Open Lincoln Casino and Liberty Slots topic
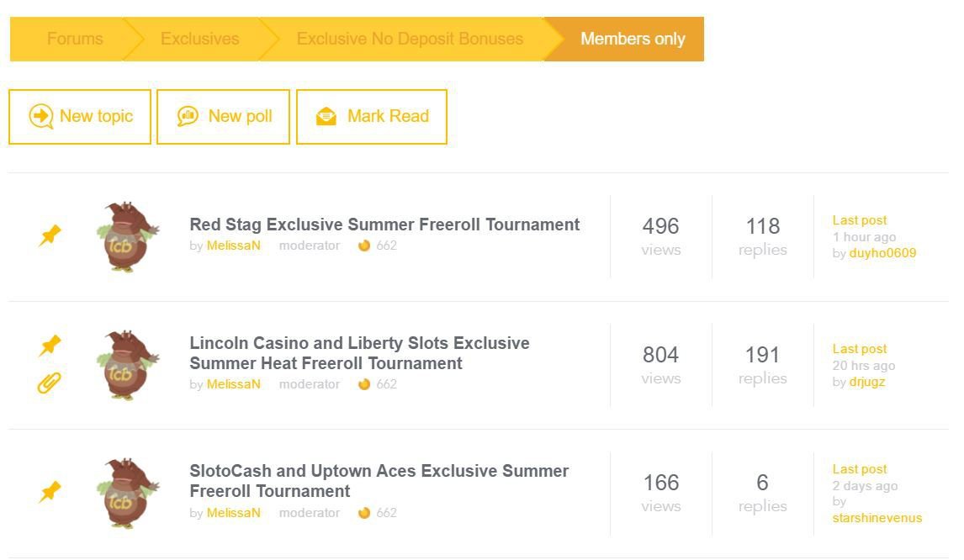Viewport: 964px width, 560px height. tap(359, 353)
